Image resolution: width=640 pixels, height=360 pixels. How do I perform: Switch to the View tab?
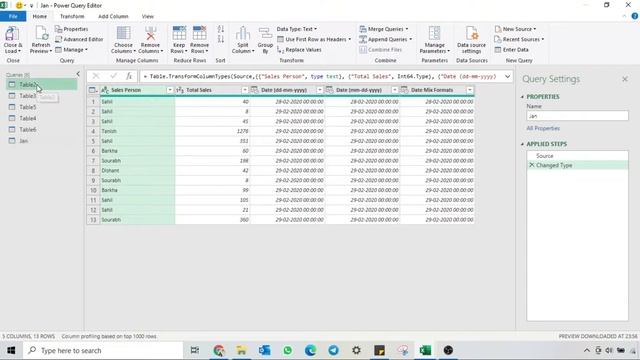coord(148,16)
